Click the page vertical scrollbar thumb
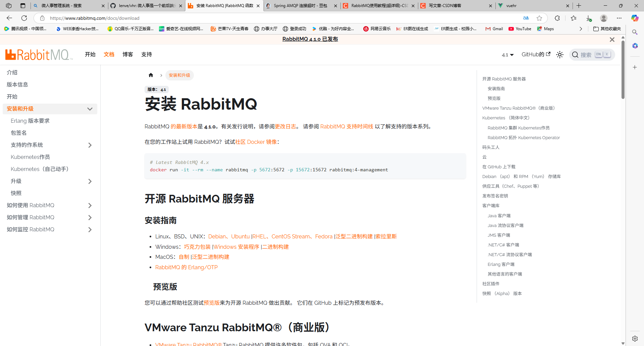Viewport: 644px width, 346px height. (x=623, y=69)
